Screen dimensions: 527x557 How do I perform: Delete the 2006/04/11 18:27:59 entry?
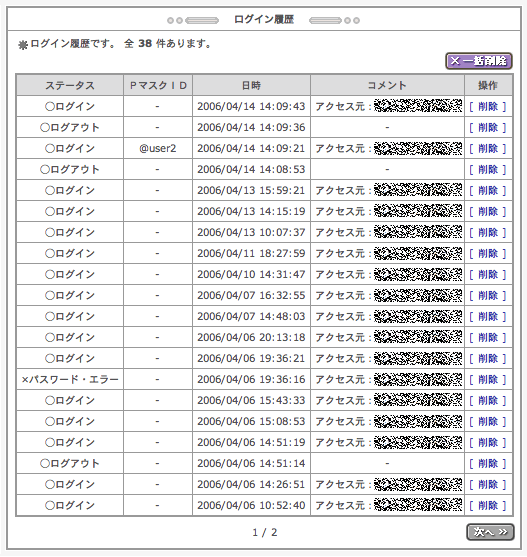488,253
